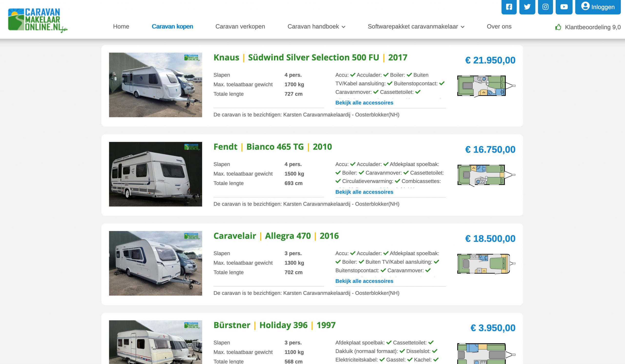Click the CaravanMakelaarOnline.nl logo
The image size is (625, 364).
click(x=38, y=21)
